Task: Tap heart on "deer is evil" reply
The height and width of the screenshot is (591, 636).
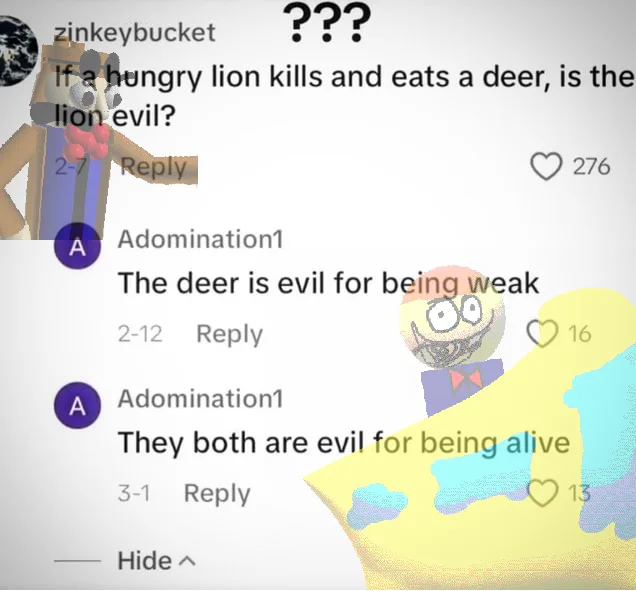Action: [x=543, y=333]
